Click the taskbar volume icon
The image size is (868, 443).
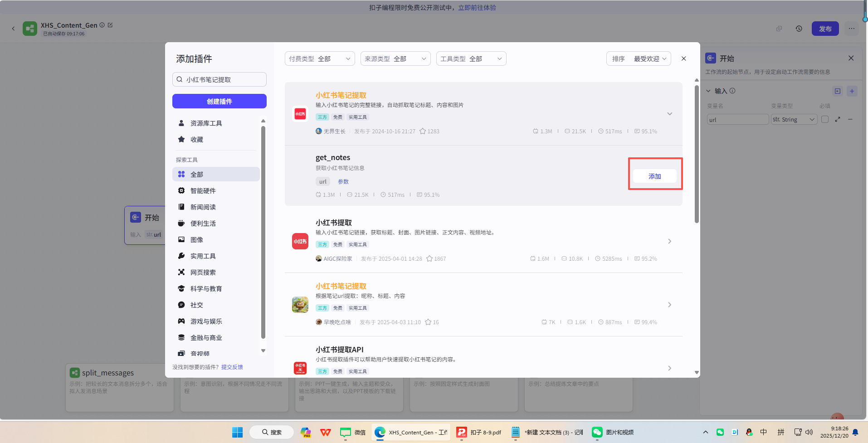[x=809, y=432]
